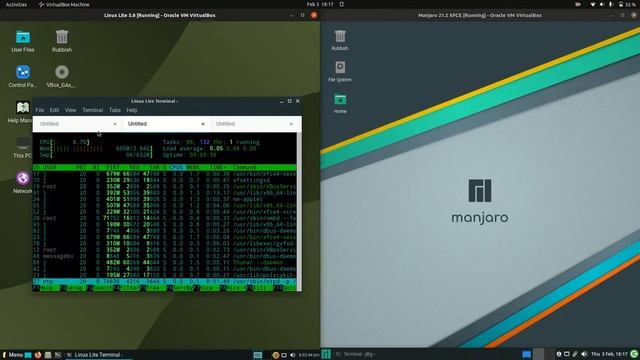Select htop row for nm-applet
The image size is (640, 360).
click(x=164, y=199)
